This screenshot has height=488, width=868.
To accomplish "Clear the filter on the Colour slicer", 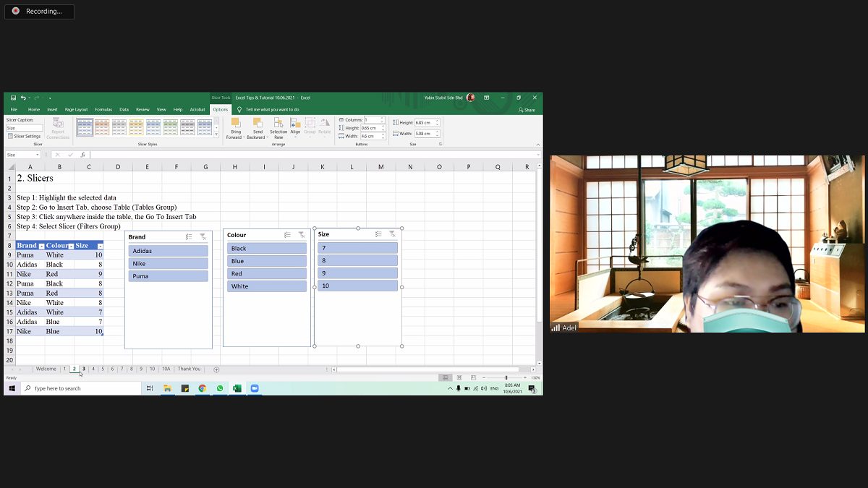I will (x=302, y=235).
